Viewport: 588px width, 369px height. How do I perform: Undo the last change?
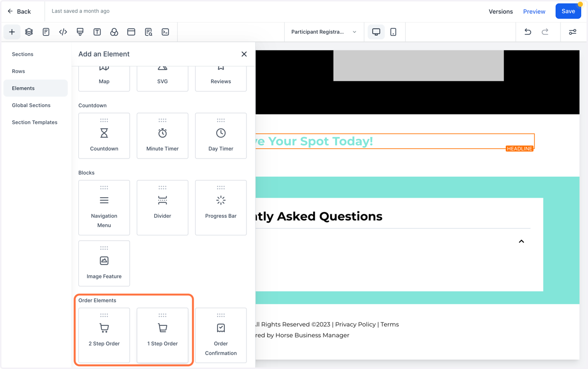(x=528, y=32)
